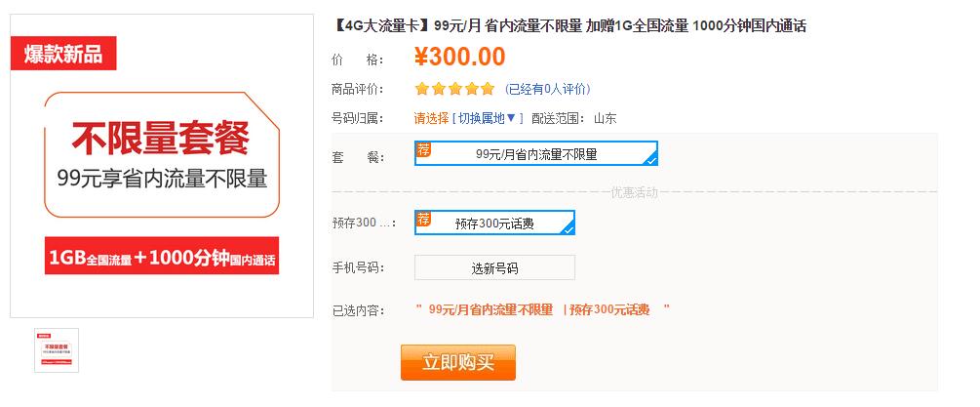Select the 预存300元话费 offer option
The width and height of the screenshot is (980, 407).
[x=494, y=224]
